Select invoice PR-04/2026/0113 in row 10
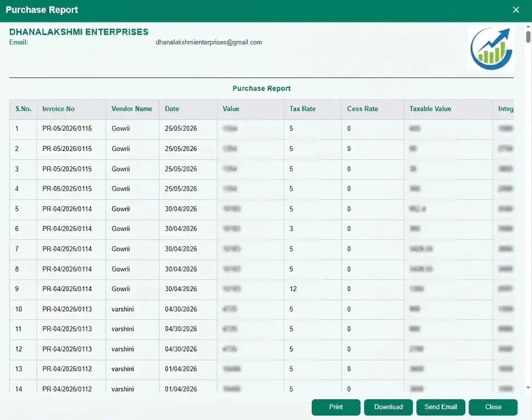The width and height of the screenshot is (532, 420). (x=67, y=309)
